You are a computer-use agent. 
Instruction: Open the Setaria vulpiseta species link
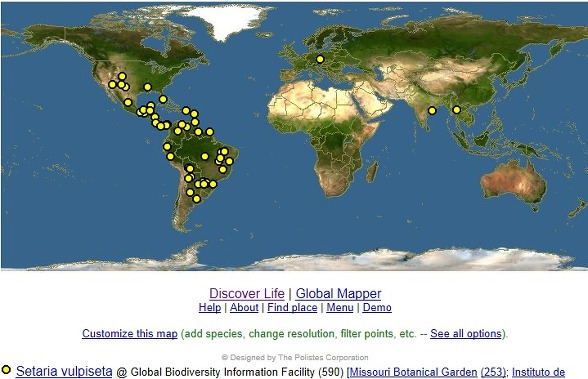(x=64, y=371)
